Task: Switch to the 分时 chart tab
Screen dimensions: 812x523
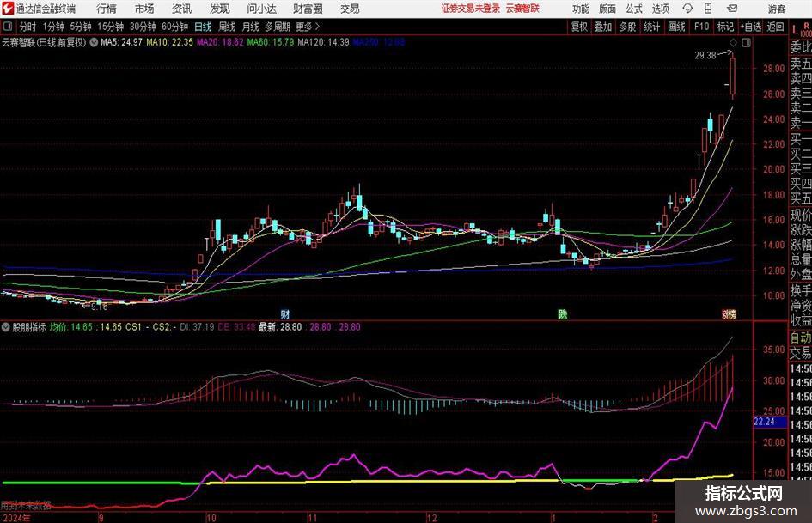Action: click(x=28, y=27)
